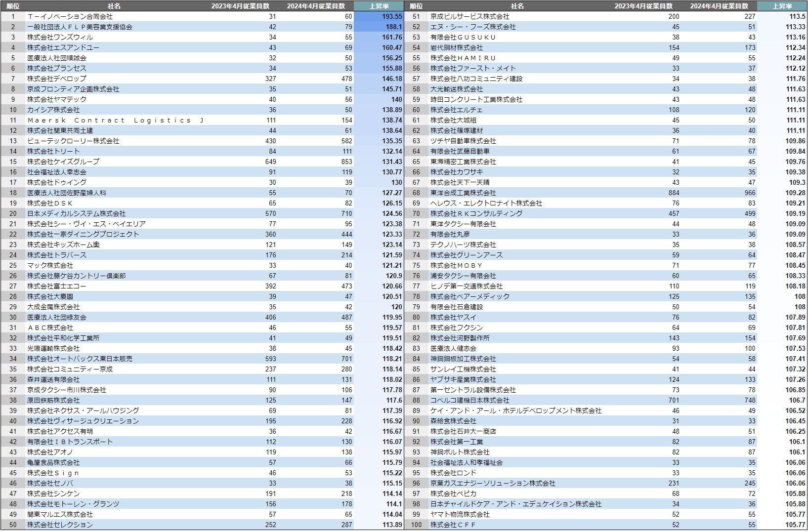Click ヤマト物流株式会社 in the ranking
This screenshot has width=808, height=532.
[460, 514]
